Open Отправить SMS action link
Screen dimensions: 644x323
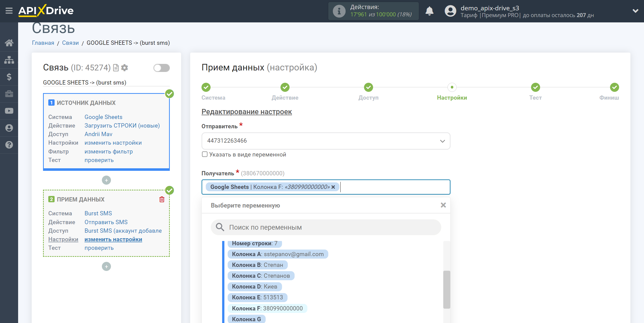pos(106,222)
